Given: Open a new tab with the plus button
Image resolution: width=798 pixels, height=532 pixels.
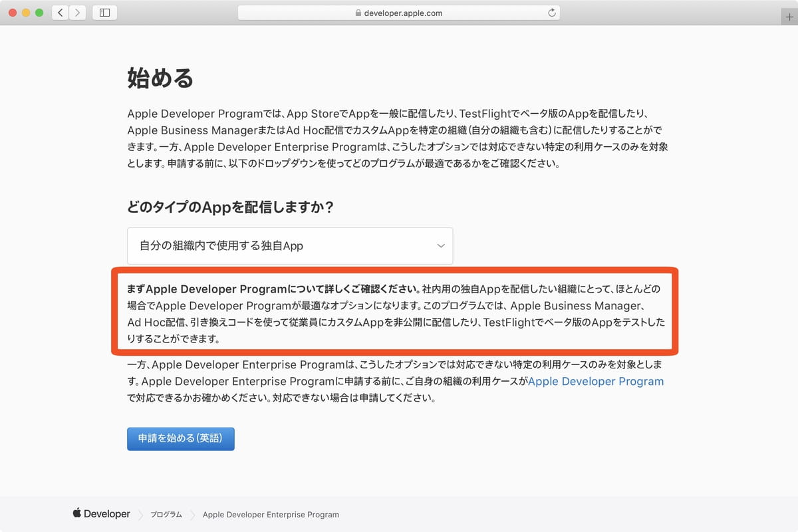Looking at the screenshot, I should [789, 18].
